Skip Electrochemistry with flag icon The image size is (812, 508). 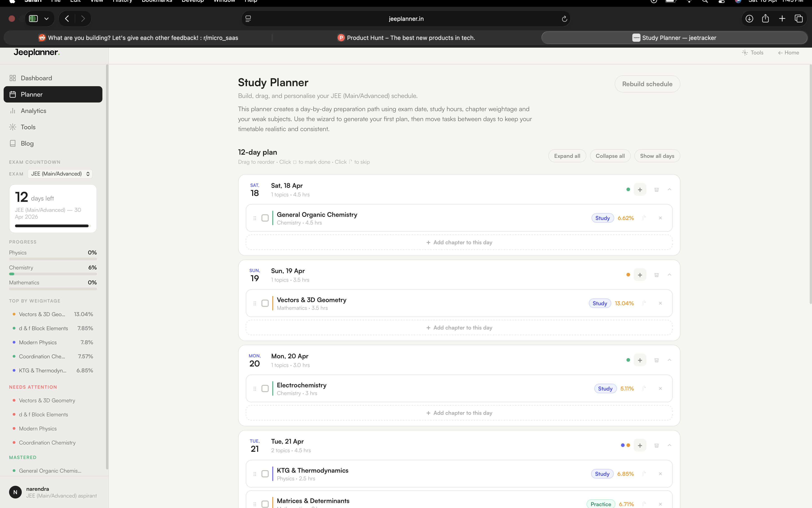tap(644, 388)
